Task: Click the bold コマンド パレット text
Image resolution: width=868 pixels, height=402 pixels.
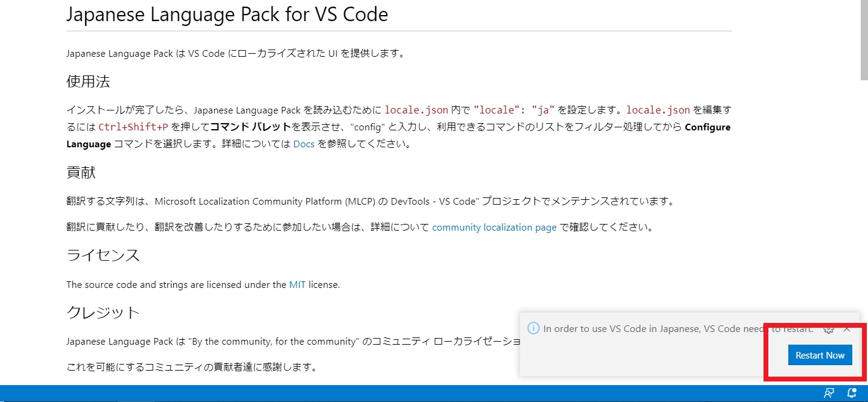Action: pyautogui.click(x=251, y=127)
